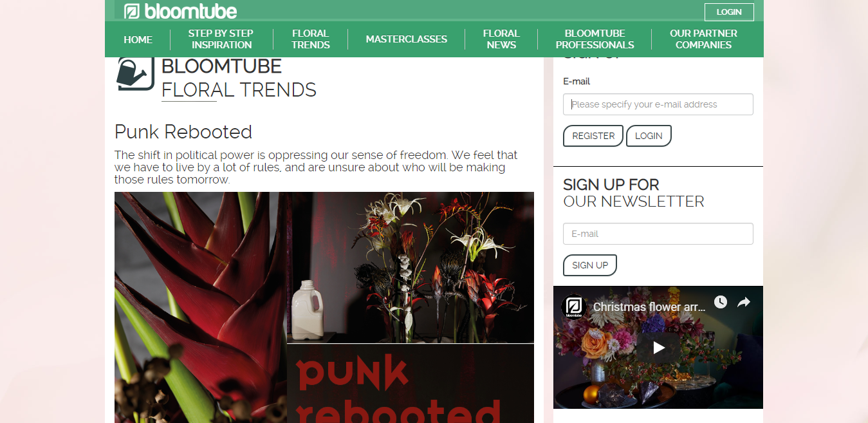
Task: Focus the sign-up e-mail address field
Action: [x=658, y=104]
